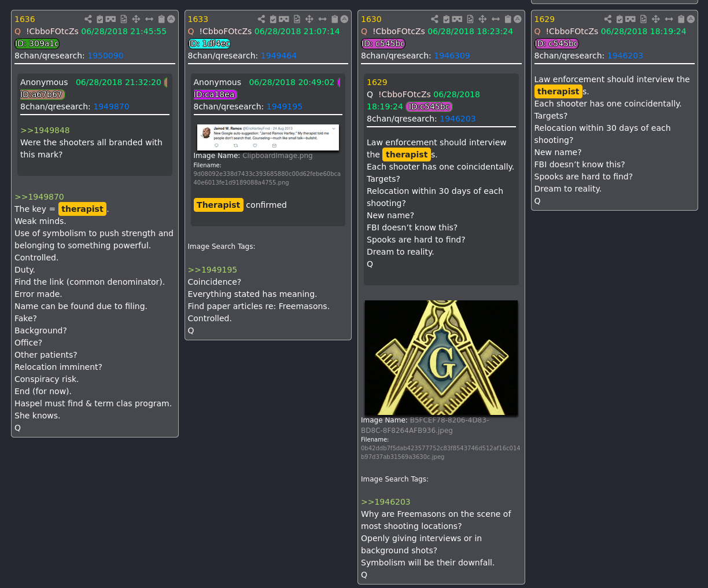Click the highlighted 'Therapist' in 'Therapist confirmed'

(218, 205)
